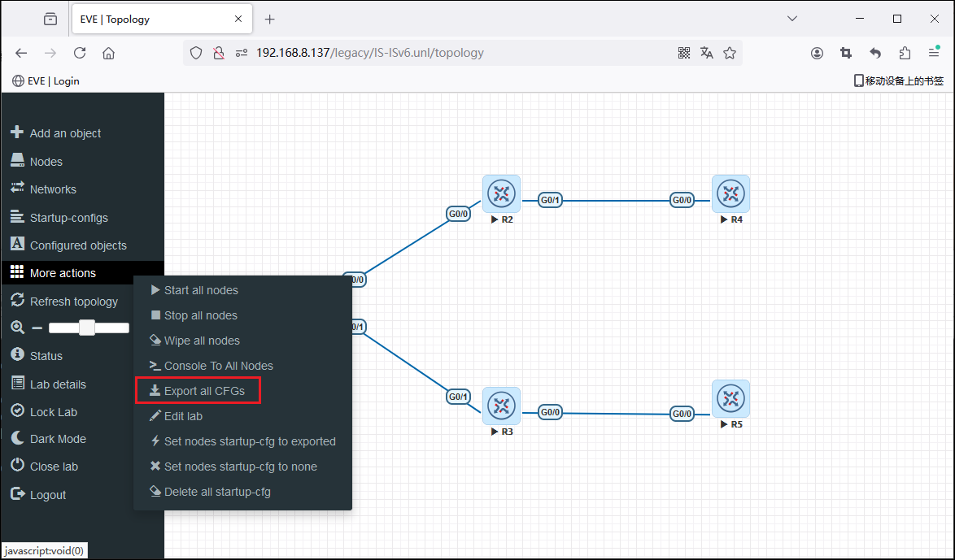
Task: Select the R4 router icon
Action: tap(730, 194)
